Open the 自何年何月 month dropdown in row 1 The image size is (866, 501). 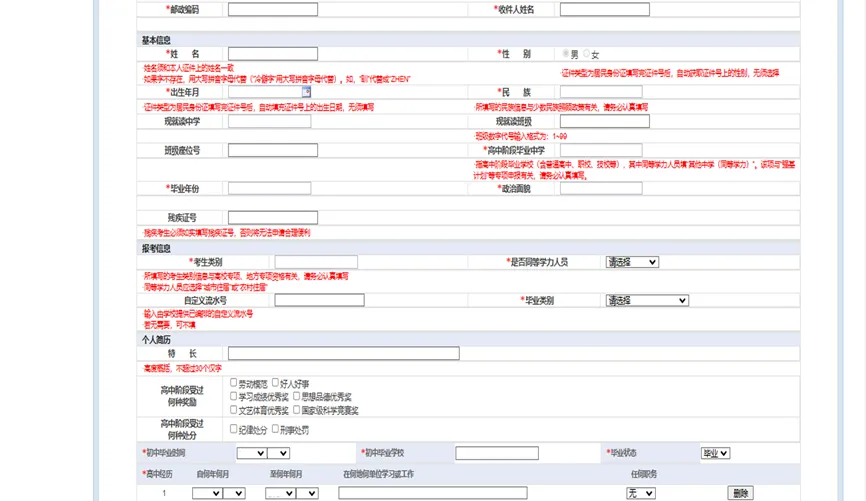coord(234,493)
